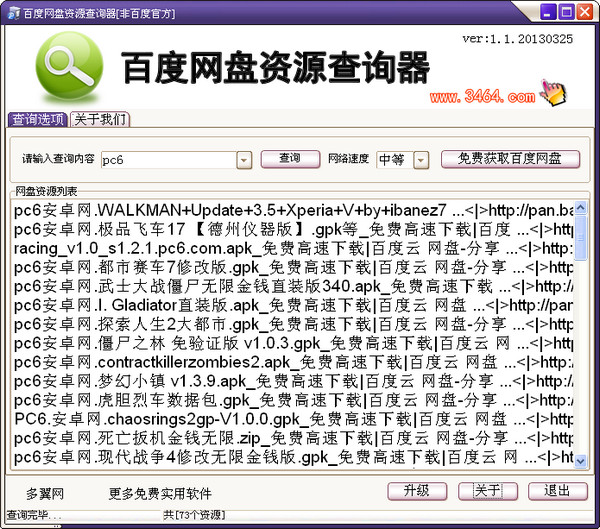The image size is (600, 529).
Task: Click the 查询完毕 status bar text
Action: [34, 515]
